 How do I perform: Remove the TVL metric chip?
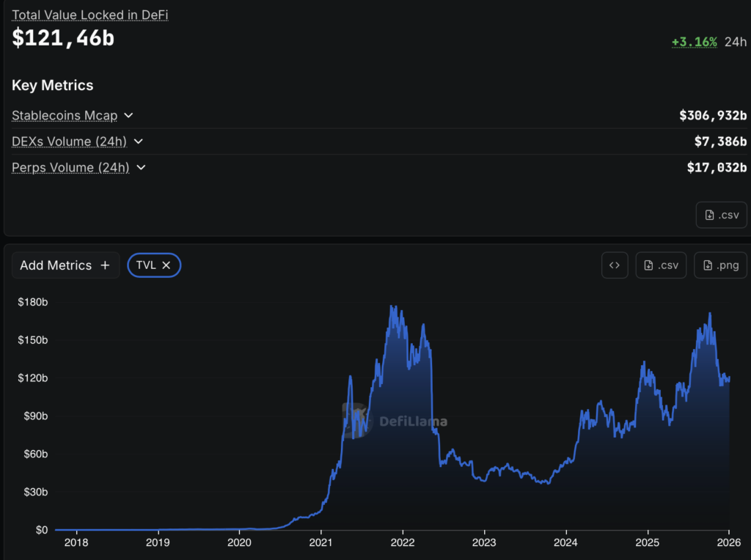pyautogui.click(x=166, y=265)
